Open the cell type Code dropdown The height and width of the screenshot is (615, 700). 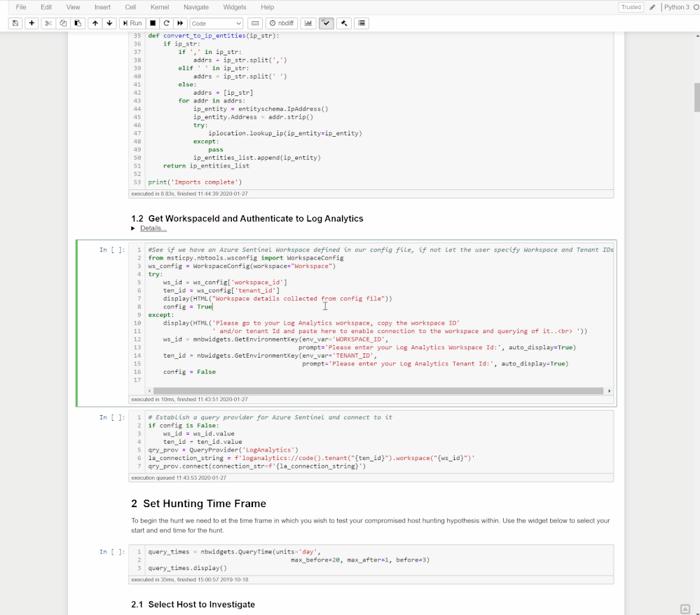coord(217,24)
